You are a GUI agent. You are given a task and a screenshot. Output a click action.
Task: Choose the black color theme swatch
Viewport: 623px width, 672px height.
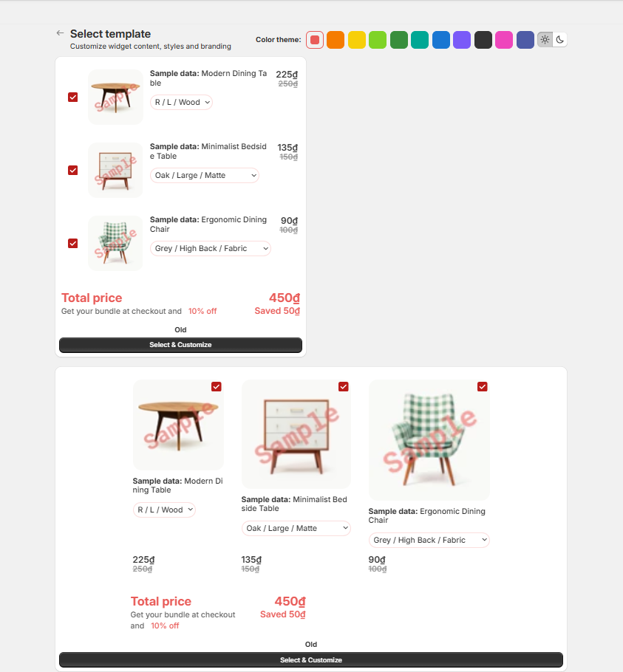point(483,40)
